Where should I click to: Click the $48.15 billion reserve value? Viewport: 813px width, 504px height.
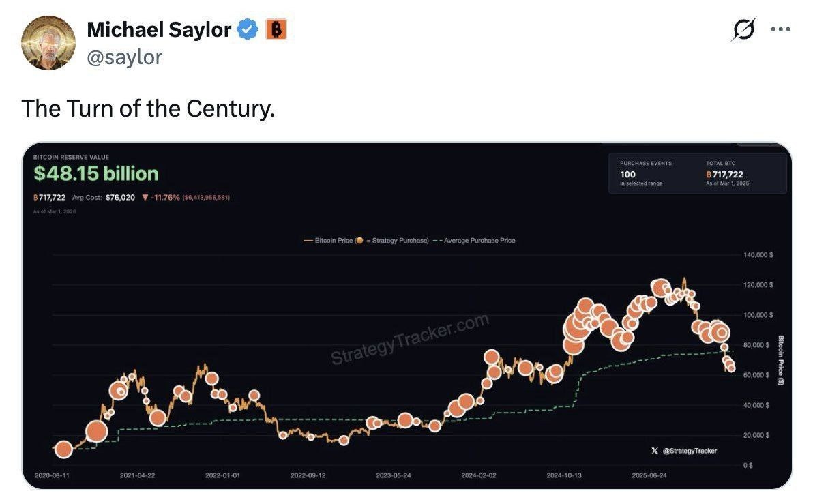coord(96,174)
